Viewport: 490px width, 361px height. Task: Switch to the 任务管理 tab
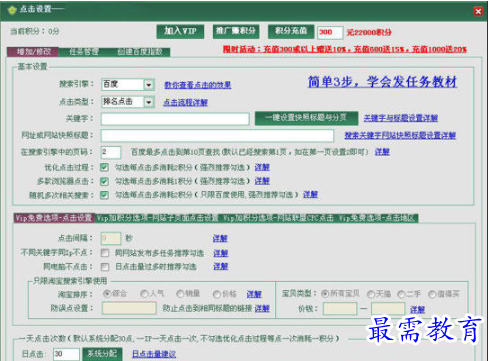83,52
